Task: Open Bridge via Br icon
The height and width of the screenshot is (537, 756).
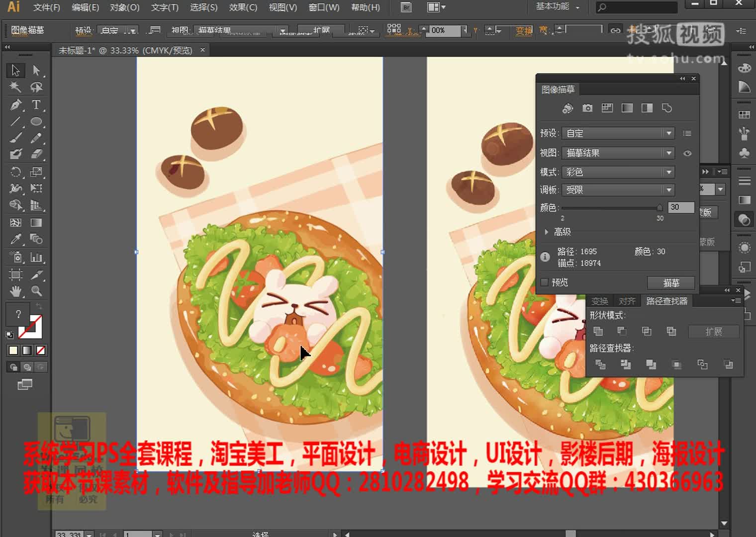Action: [406, 7]
